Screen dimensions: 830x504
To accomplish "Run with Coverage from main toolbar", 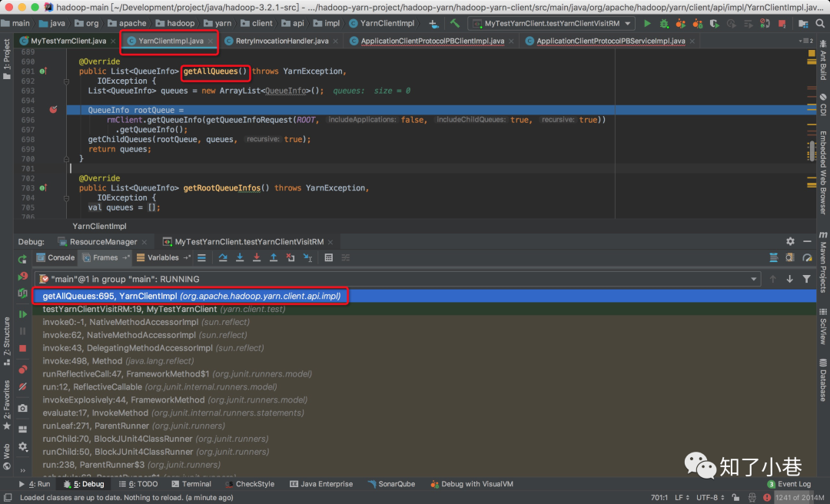I will click(x=715, y=23).
